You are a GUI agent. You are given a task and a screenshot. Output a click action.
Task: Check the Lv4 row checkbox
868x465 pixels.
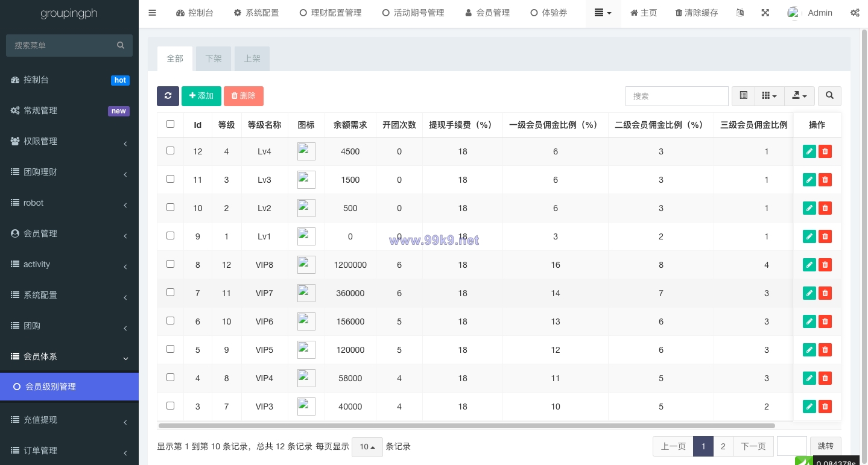point(170,150)
